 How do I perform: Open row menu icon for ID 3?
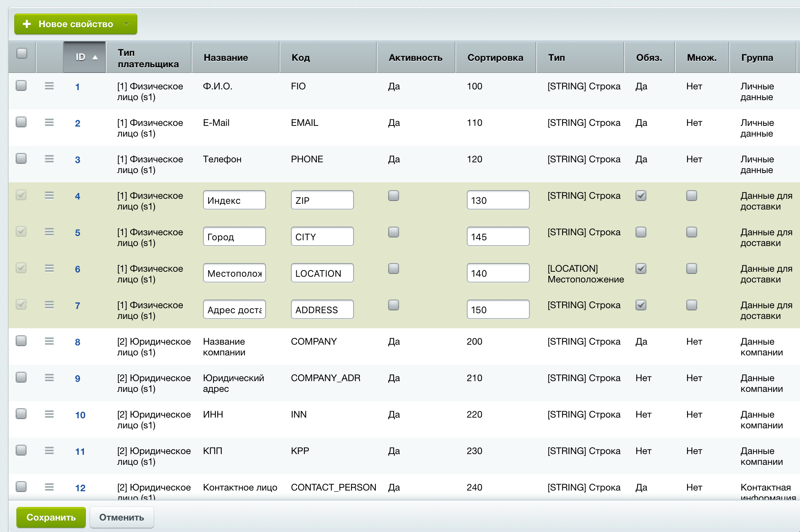[49, 159]
